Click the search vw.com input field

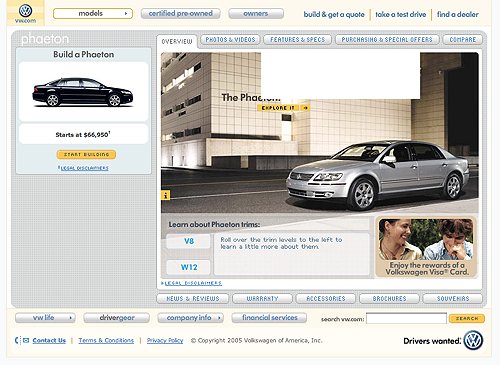coord(406,318)
